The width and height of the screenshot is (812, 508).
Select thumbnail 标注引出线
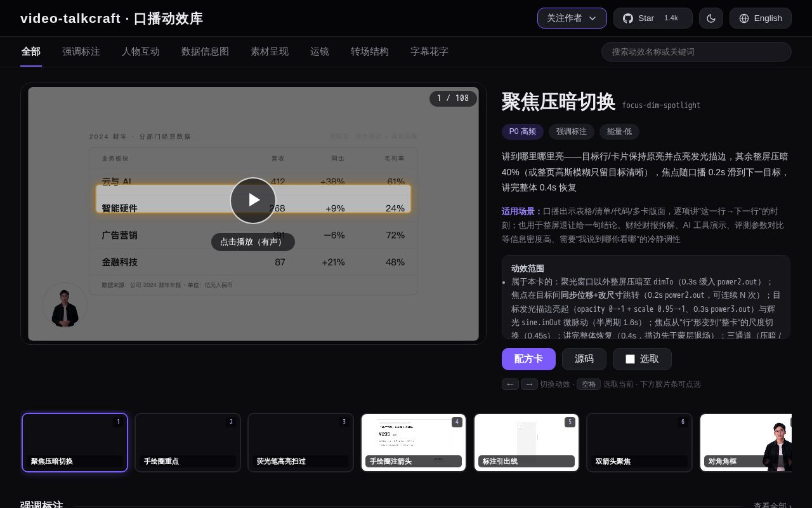[527, 443]
